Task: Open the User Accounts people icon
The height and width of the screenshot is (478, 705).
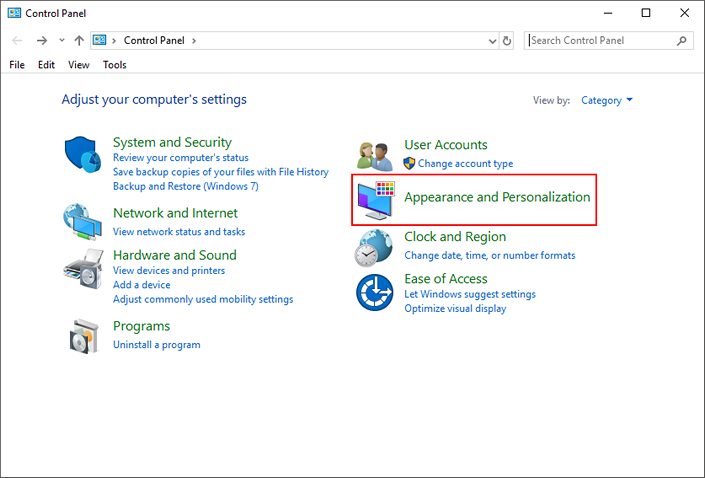Action: tap(375, 156)
